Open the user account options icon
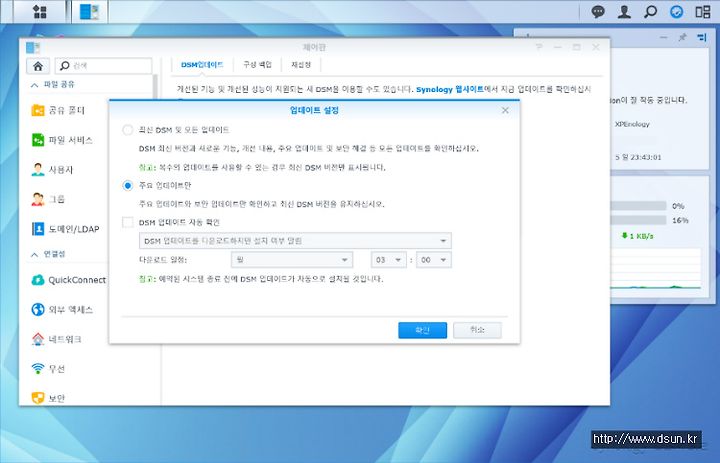The height and width of the screenshot is (463, 720). (x=624, y=11)
